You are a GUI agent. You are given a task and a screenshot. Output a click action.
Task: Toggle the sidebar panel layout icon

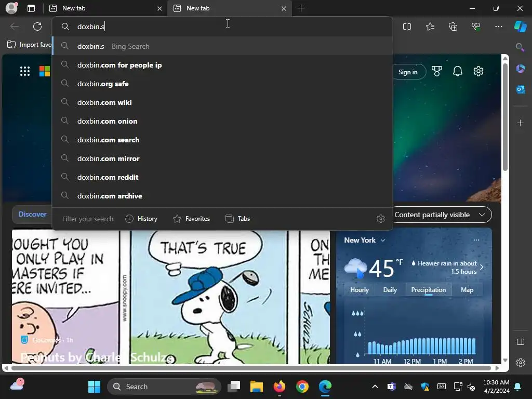(x=520, y=342)
